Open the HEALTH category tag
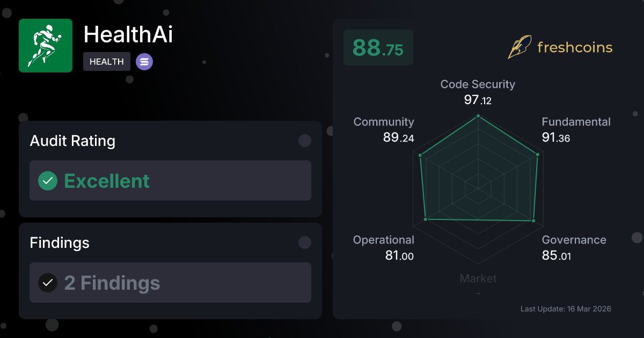The width and height of the screenshot is (644, 338). pyautogui.click(x=107, y=62)
